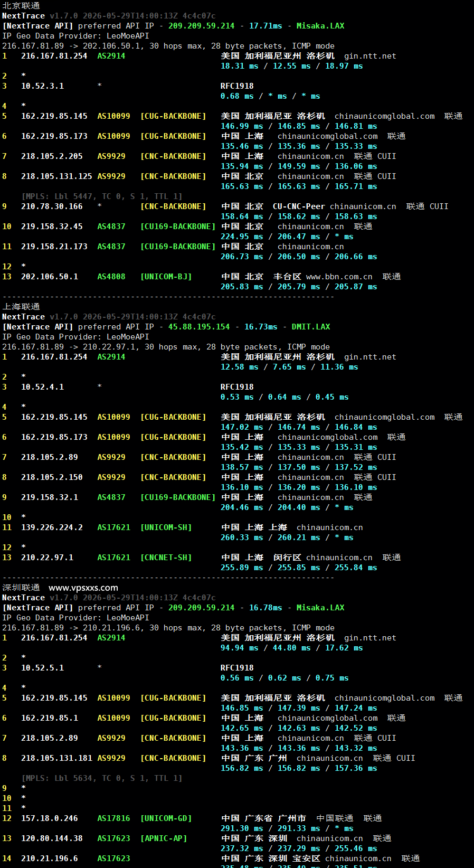The image size is (474, 868).
Task: Click the 156.82 ms first latency in hop 8
Action: pyautogui.click(x=242, y=768)
